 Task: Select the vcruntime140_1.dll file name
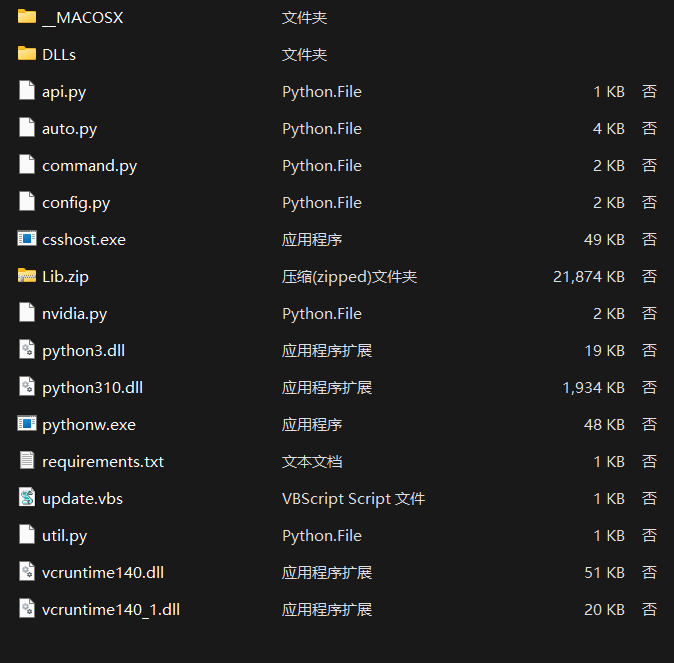(111, 610)
